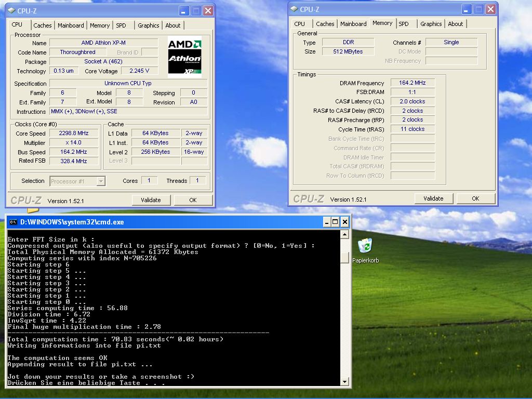The height and width of the screenshot is (399, 532).
Task: Click the CPU-Z app icon in left window title bar
Action: (x=11, y=10)
